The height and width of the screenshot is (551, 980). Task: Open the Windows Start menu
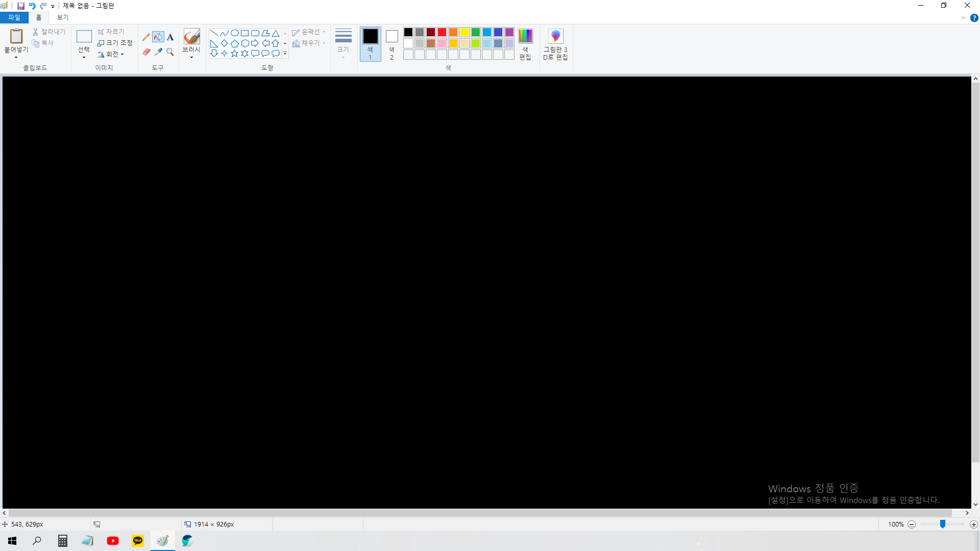(x=12, y=541)
